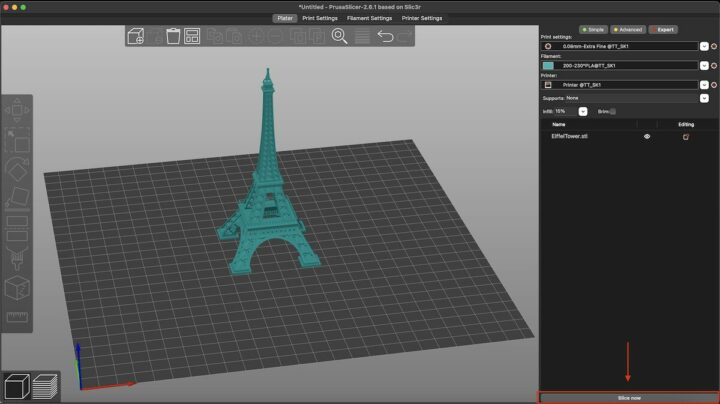The image size is (720, 404).
Task: Click the Slice now button
Action: (628, 397)
